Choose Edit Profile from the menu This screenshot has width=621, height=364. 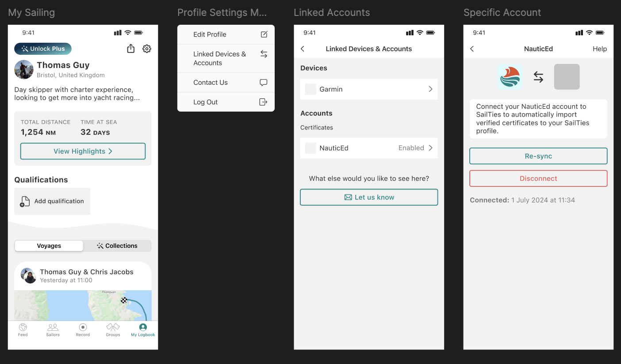pyautogui.click(x=226, y=34)
